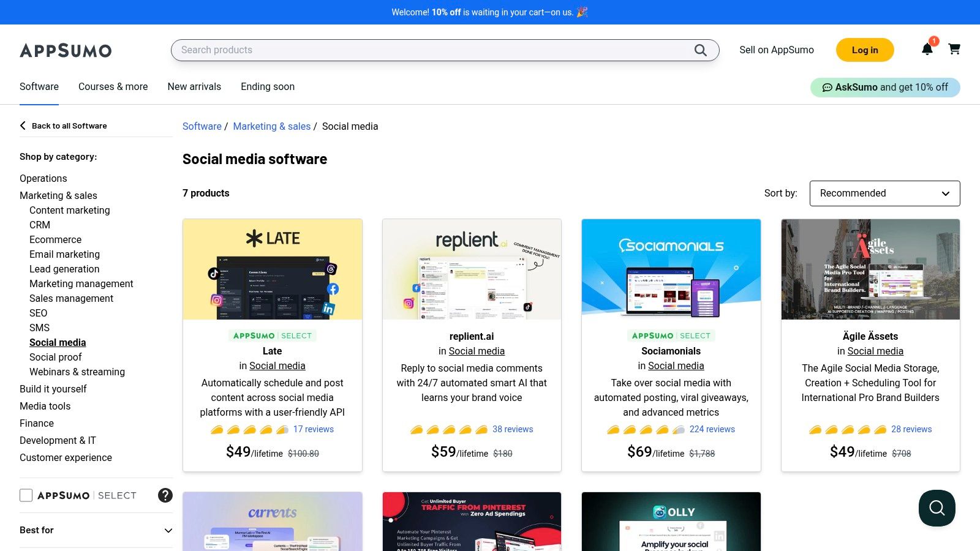Open Sales management subcategory
Screen dimensions: 980x551
[x=72, y=298]
